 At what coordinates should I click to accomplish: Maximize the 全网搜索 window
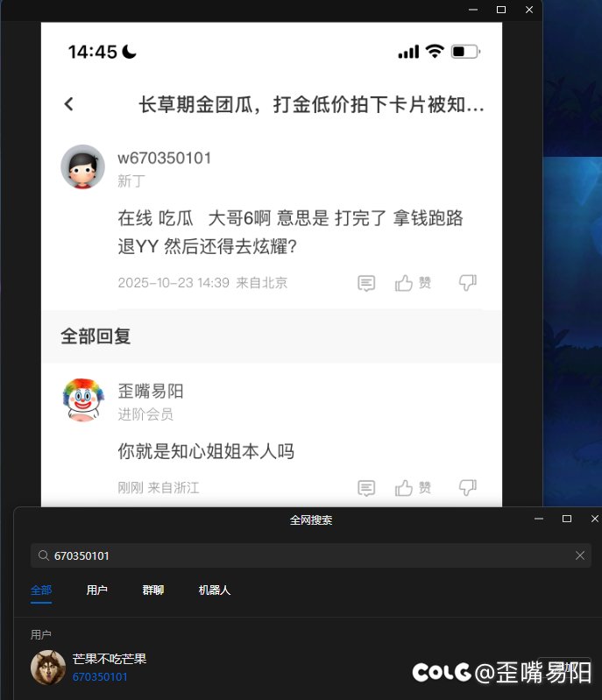pyautogui.click(x=567, y=519)
